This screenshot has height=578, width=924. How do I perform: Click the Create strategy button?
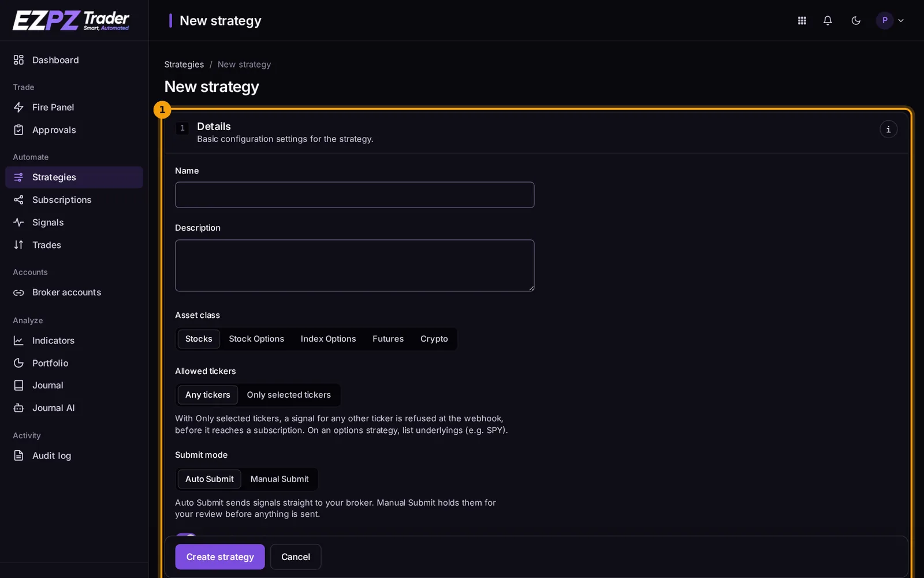coord(220,557)
